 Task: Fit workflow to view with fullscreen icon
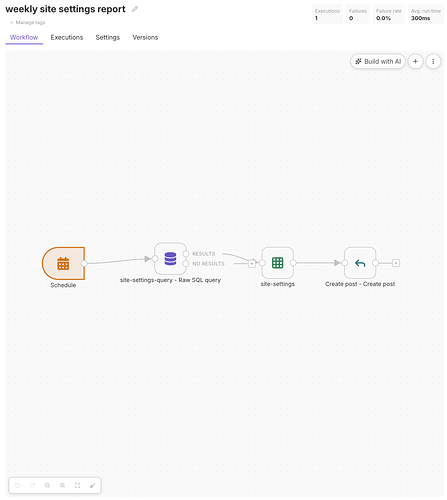[77, 485]
